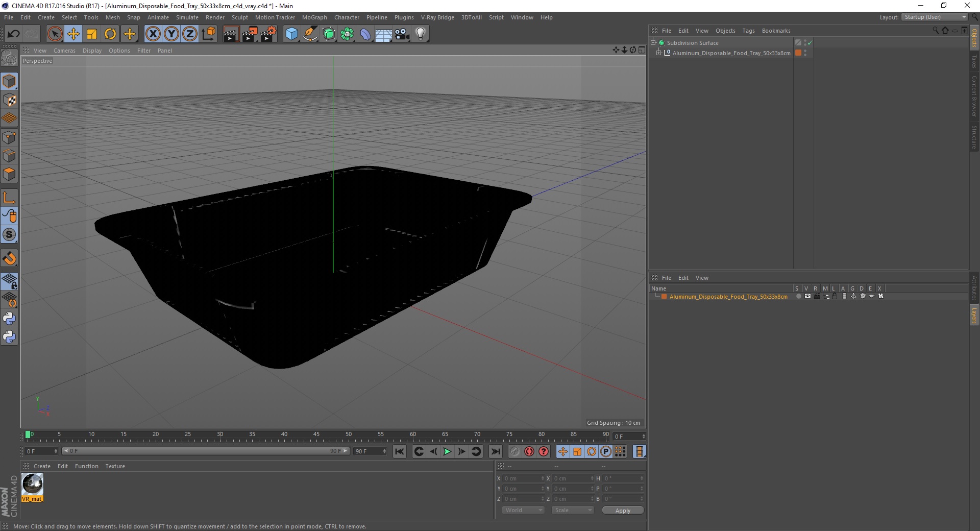980x531 pixels.
Task: Open the Simulate menu
Action: click(x=187, y=17)
